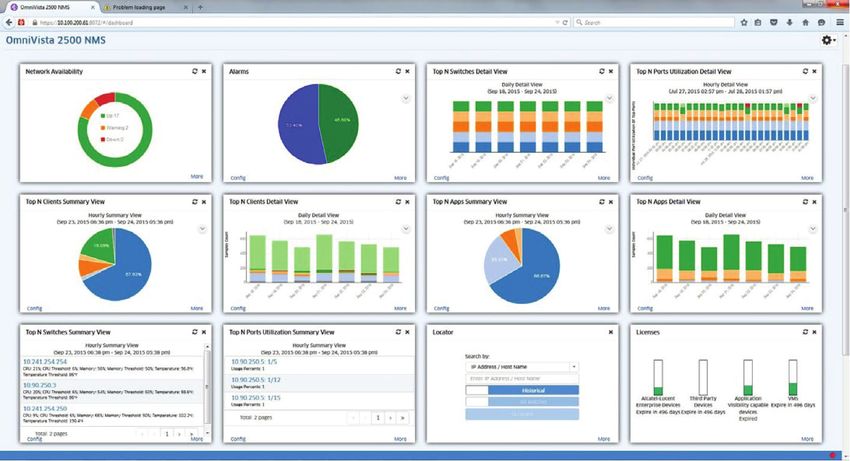The image size is (850, 461).
Task: Refresh Top N Ports Utilization Detail View
Action: [805, 71]
